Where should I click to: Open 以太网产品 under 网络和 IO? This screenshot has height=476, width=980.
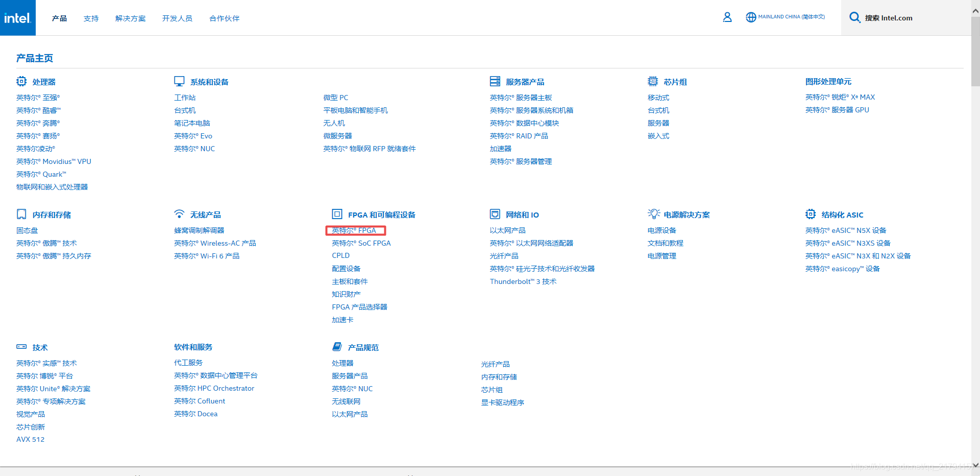tap(508, 230)
